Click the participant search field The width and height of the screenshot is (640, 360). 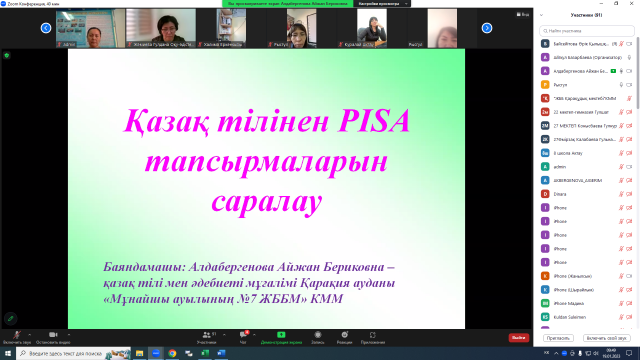pyautogui.click(x=587, y=31)
